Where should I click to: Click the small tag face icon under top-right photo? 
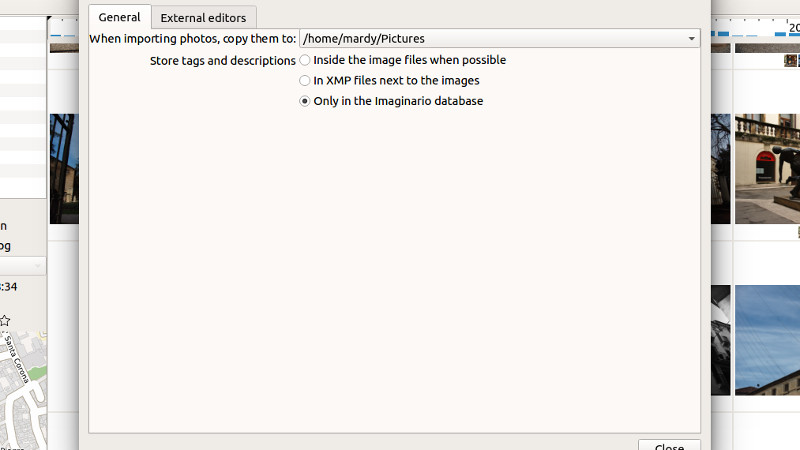click(790, 61)
